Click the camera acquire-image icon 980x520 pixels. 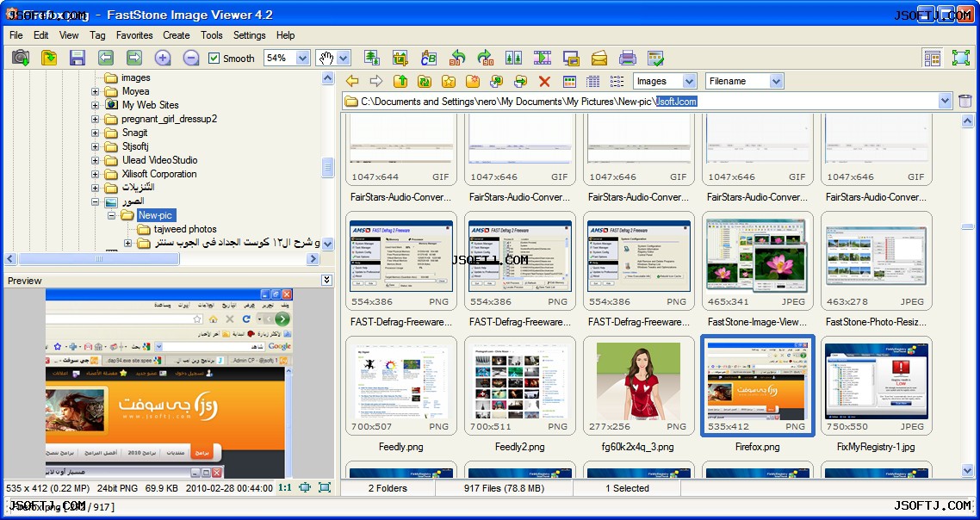[21, 59]
